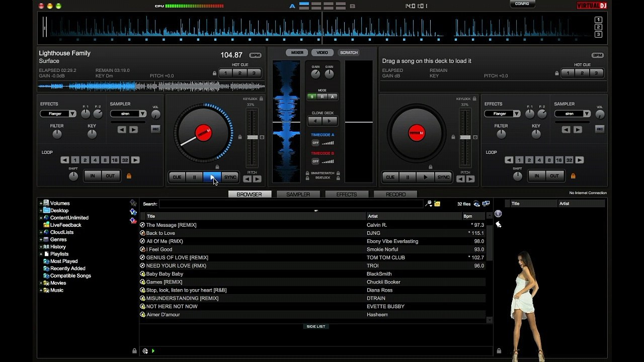Image resolution: width=644 pixels, height=362 pixels.
Task: Start playback on the right deck
Action: 425,177
